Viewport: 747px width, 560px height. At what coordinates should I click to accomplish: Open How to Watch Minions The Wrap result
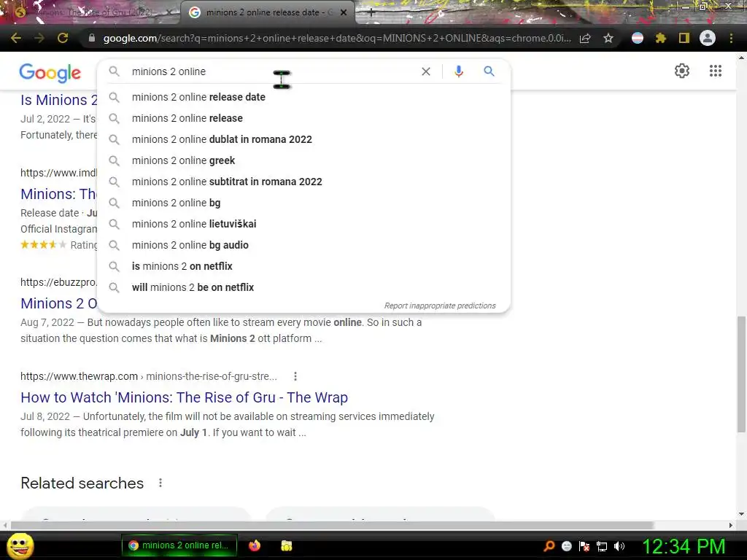tap(184, 397)
